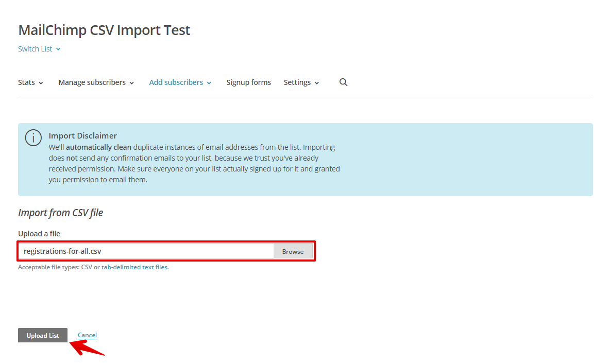Image resolution: width=608 pixels, height=364 pixels.
Task: Cancel the CSV import
Action: click(x=87, y=335)
